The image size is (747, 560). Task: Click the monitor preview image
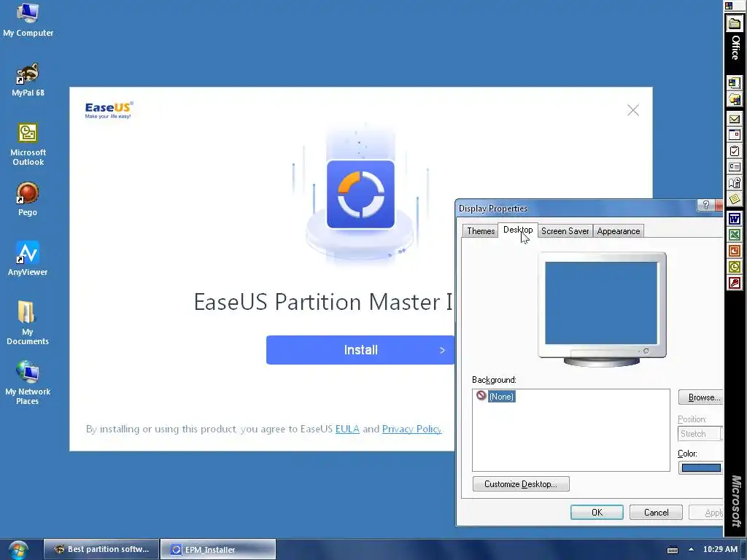click(x=602, y=308)
